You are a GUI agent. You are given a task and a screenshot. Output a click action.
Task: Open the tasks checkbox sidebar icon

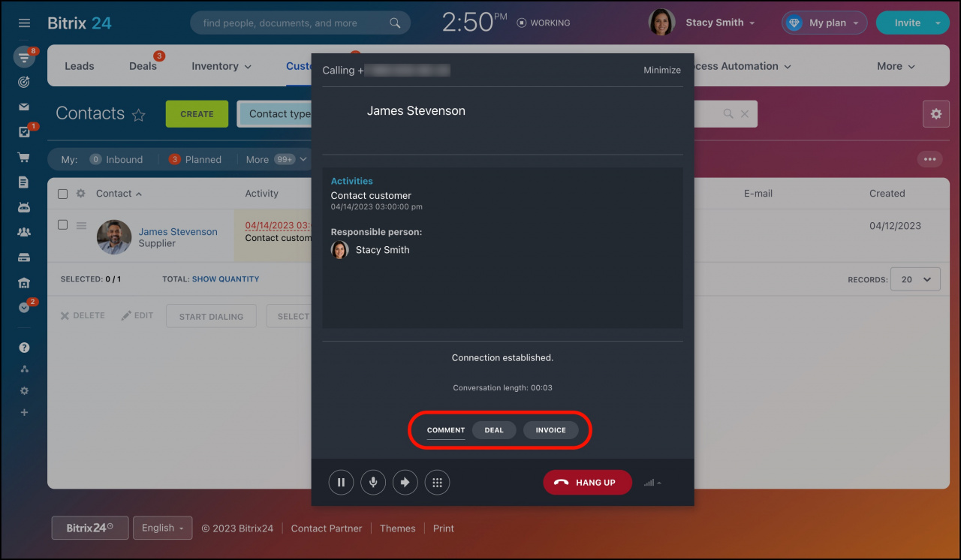(x=24, y=132)
